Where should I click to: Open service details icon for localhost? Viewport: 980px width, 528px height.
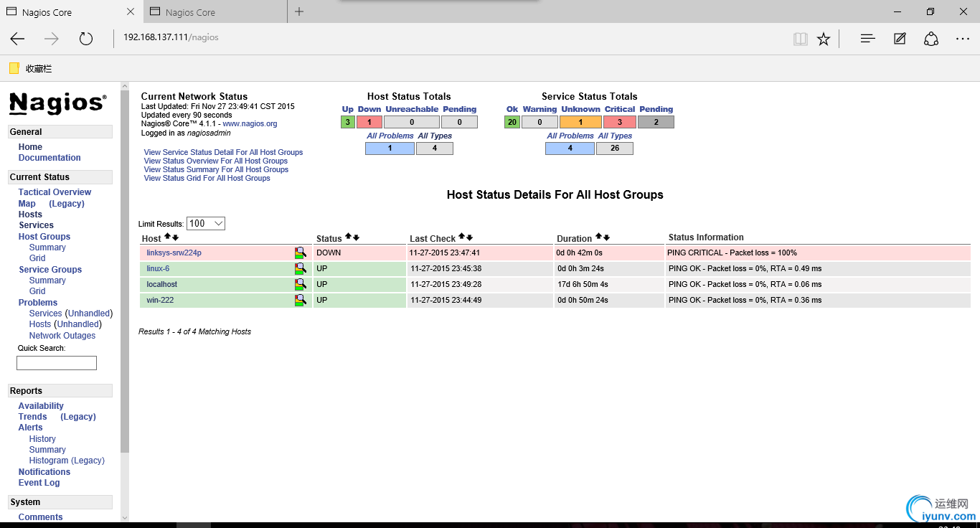[x=301, y=284]
